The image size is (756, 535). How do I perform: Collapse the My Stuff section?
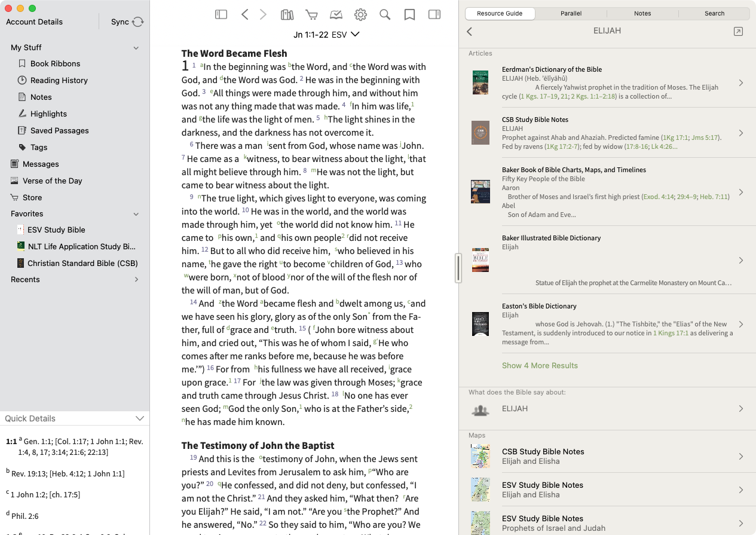pyautogui.click(x=136, y=48)
